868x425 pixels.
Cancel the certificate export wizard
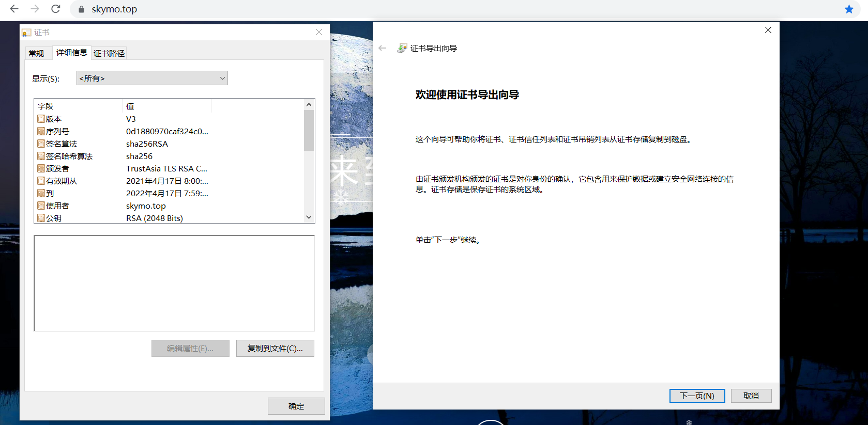point(751,396)
